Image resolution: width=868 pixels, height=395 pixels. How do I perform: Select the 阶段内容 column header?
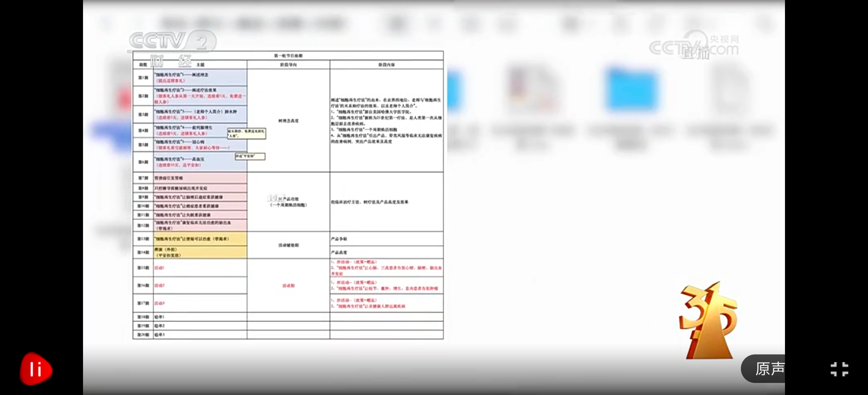[386, 64]
